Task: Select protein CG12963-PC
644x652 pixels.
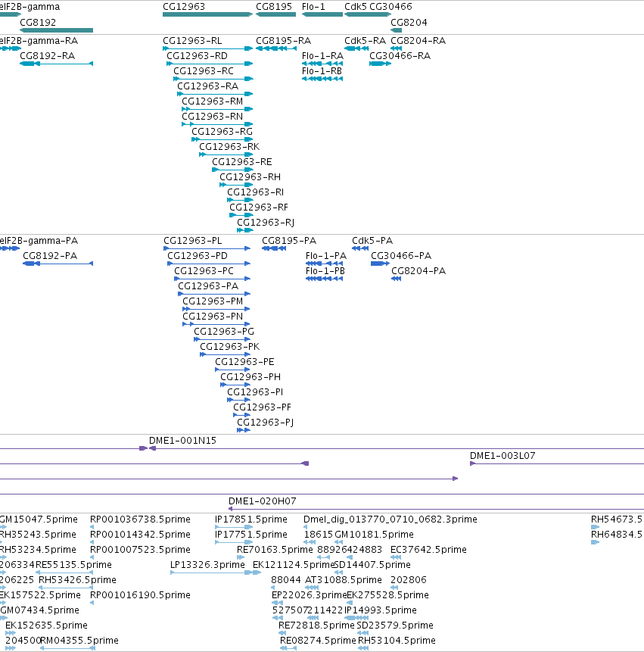Action: point(213,279)
